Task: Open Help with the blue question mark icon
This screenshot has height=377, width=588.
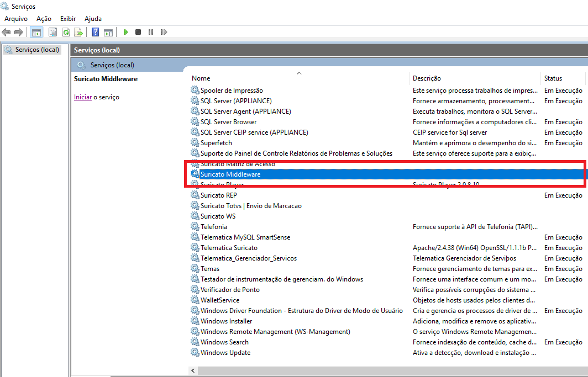Action: pyautogui.click(x=96, y=32)
